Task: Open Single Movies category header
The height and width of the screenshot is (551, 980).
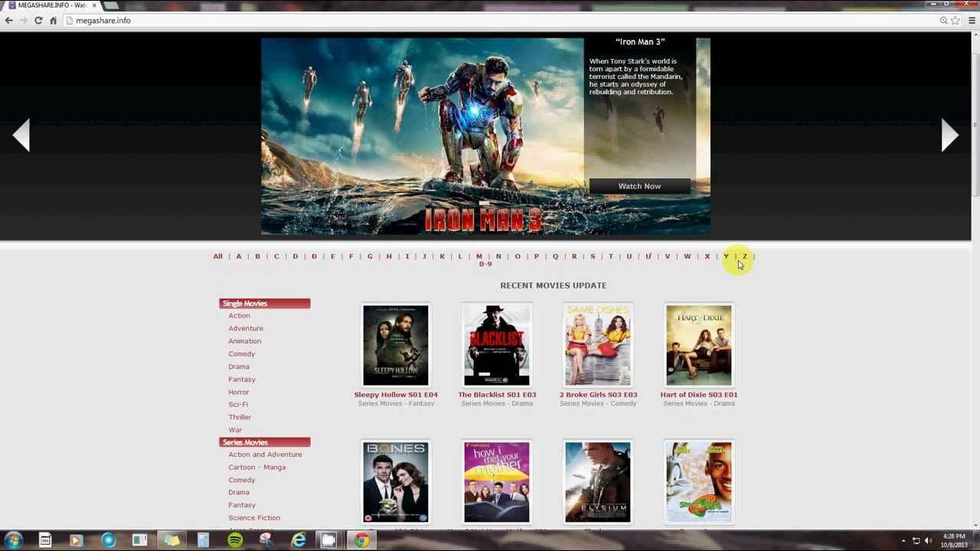Action: point(265,304)
